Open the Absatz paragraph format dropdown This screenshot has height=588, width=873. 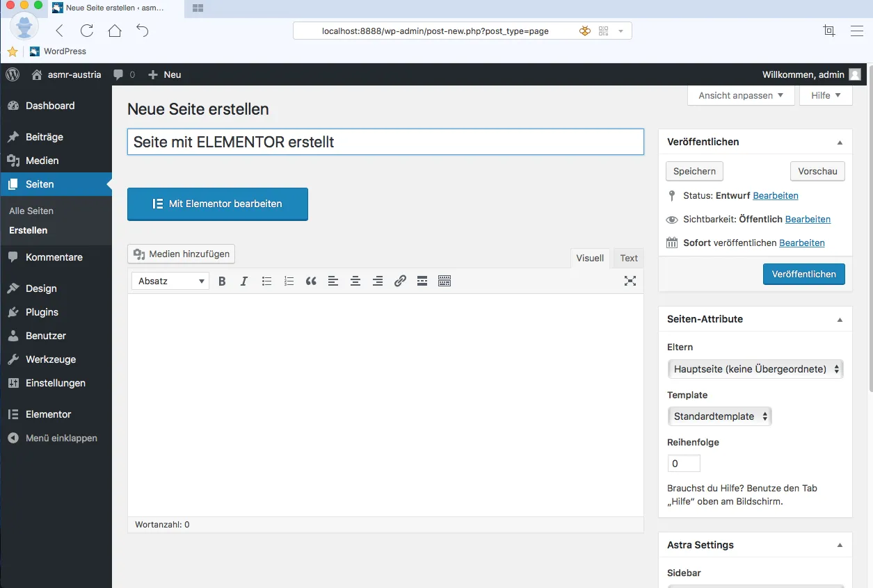coord(170,281)
